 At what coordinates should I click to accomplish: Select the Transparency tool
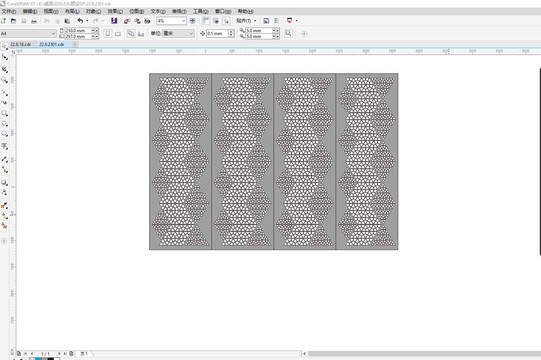[x=4, y=192]
